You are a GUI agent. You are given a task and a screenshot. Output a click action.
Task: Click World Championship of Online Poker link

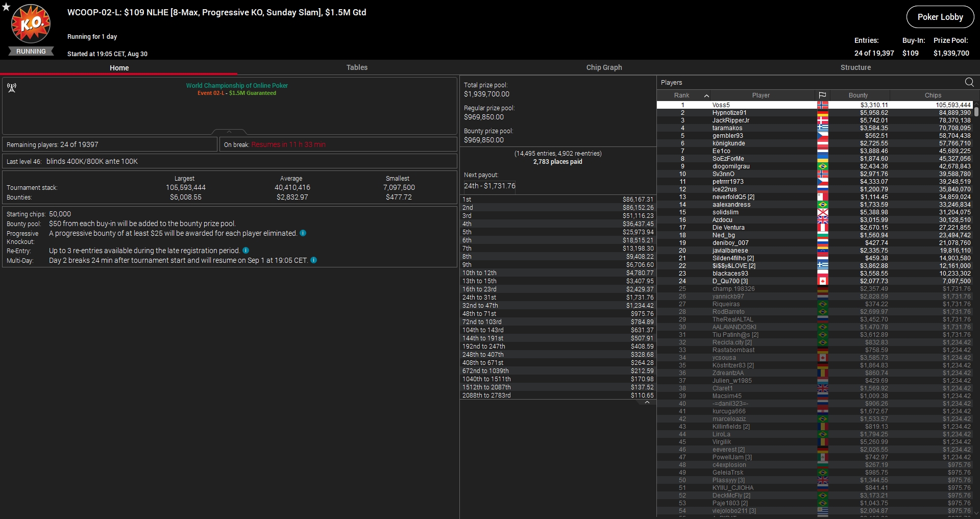[x=237, y=85]
